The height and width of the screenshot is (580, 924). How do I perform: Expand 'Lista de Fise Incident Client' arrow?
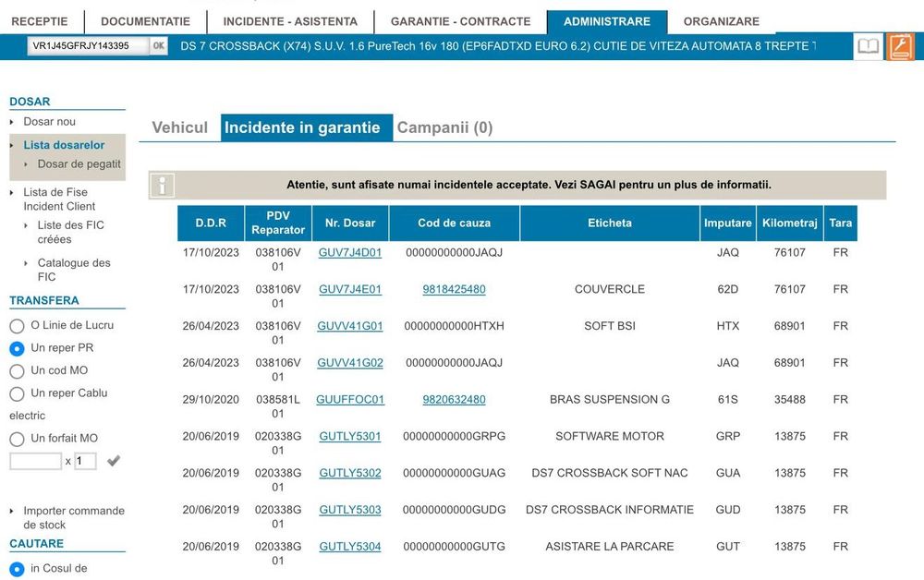pyautogui.click(x=12, y=192)
